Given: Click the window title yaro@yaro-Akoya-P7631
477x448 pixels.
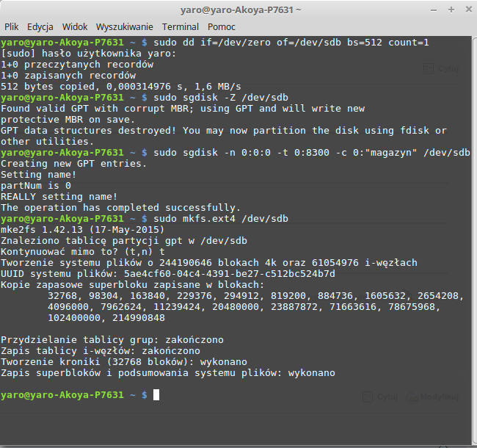Looking at the screenshot, I should coord(241,10).
